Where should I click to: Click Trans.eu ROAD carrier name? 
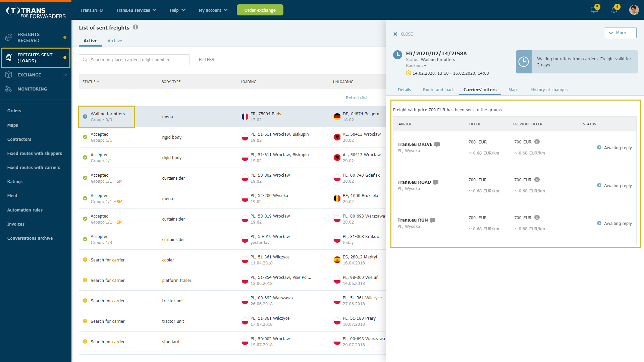(414, 182)
